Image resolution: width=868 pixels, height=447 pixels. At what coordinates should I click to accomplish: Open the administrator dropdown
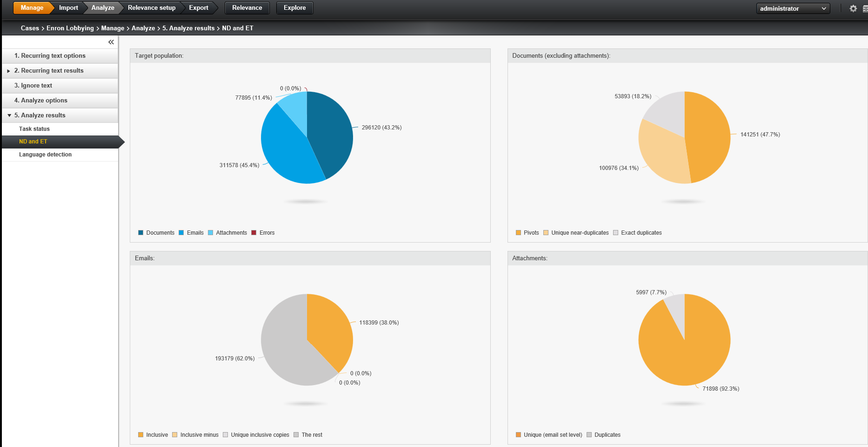793,8
